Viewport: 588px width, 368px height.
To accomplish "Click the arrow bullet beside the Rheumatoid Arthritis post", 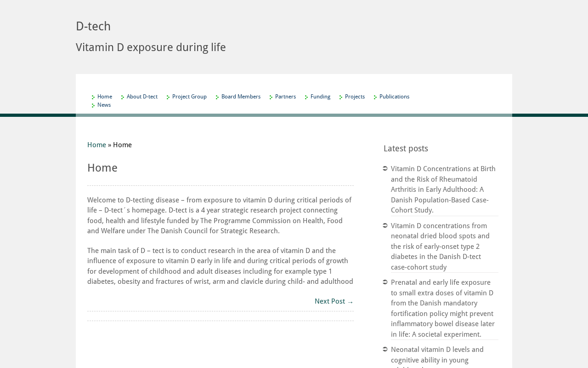I will (385, 168).
